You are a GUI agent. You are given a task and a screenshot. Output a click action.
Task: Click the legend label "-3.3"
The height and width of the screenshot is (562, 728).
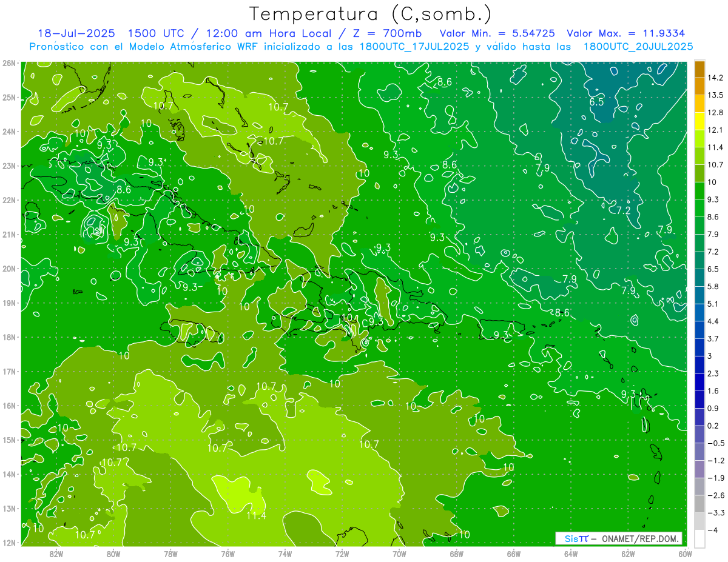point(716,512)
